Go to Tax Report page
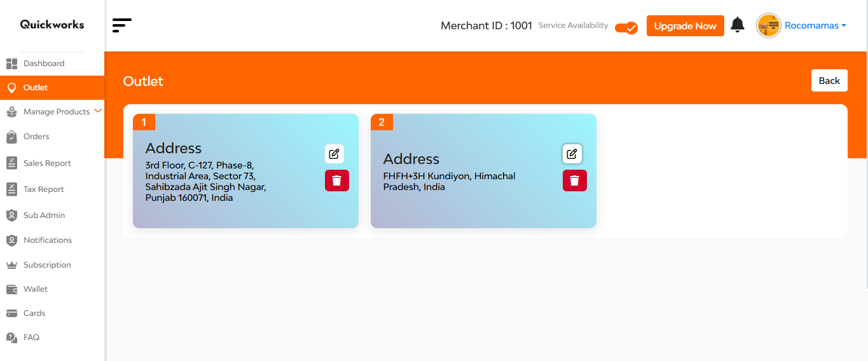The width and height of the screenshot is (868, 361). tap(43, 189)
